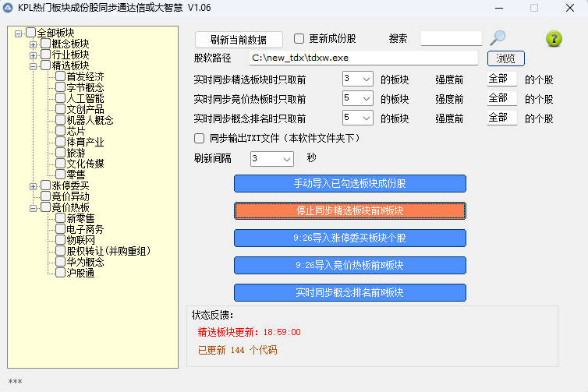
Task: Enable the 更新成份股 checkbox
Action: point(299,39)
